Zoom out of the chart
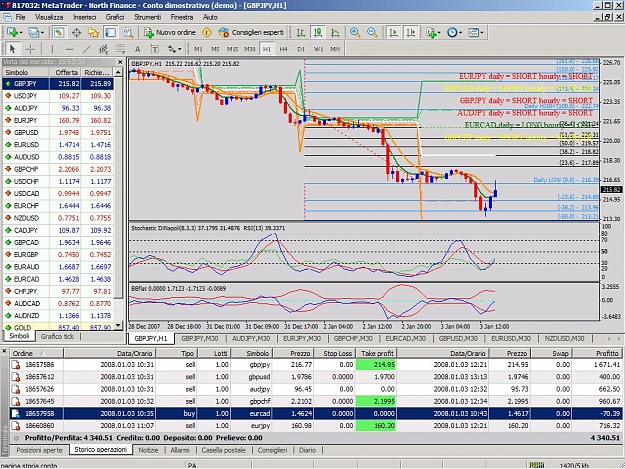 click(x=372, y=32)
